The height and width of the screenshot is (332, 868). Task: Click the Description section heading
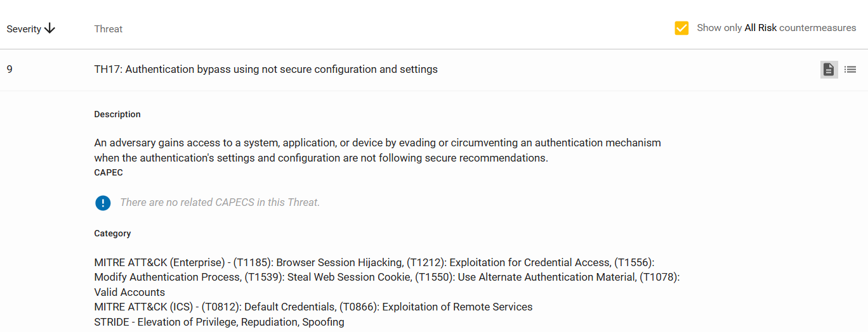[117, 115]
